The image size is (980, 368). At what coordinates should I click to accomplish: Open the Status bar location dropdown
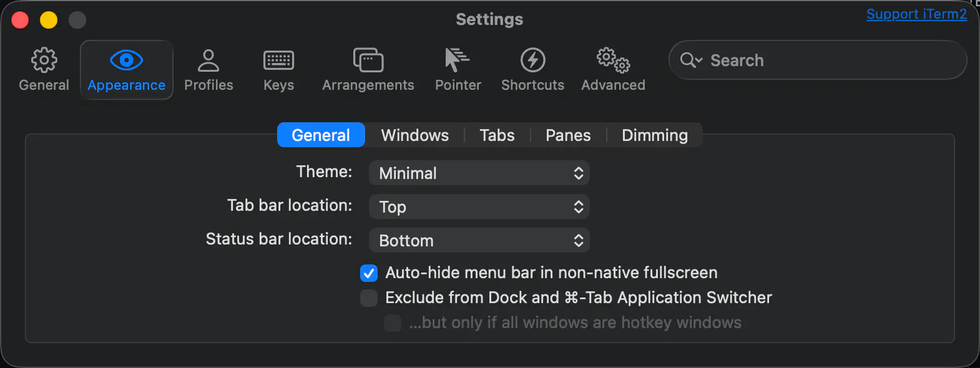point(479,241)
